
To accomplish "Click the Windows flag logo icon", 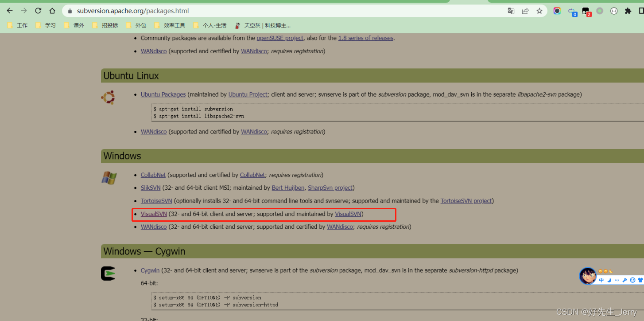I will (x=109, y=178).
